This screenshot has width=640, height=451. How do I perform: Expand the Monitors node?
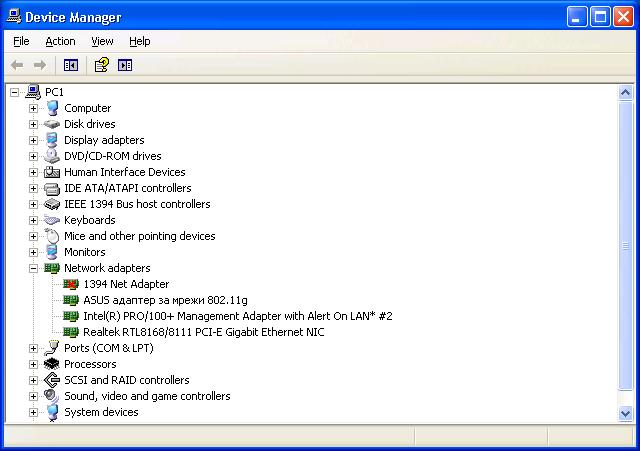(33, 252)
